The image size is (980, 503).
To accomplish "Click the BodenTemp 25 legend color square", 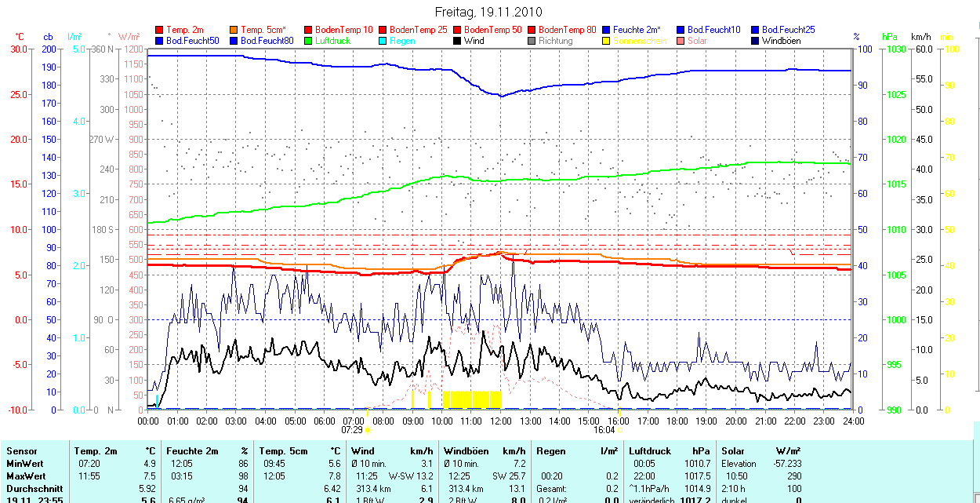I will coord(383,30).
